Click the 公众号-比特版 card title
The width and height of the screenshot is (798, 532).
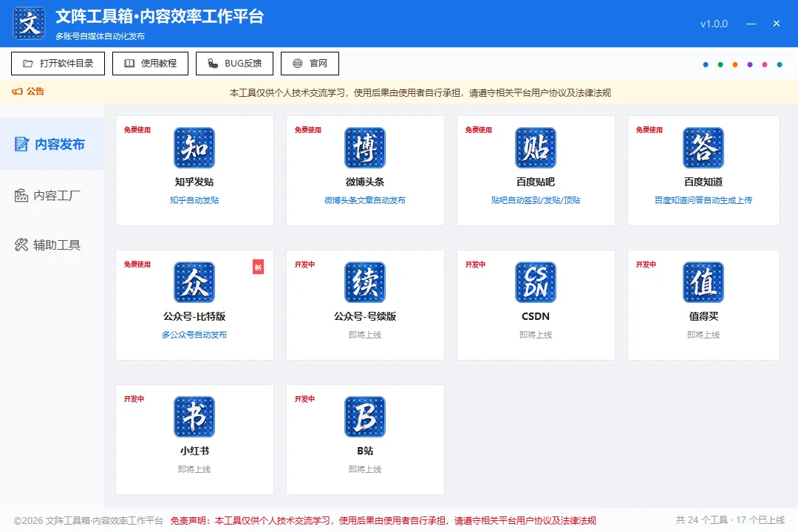[194, 316]
